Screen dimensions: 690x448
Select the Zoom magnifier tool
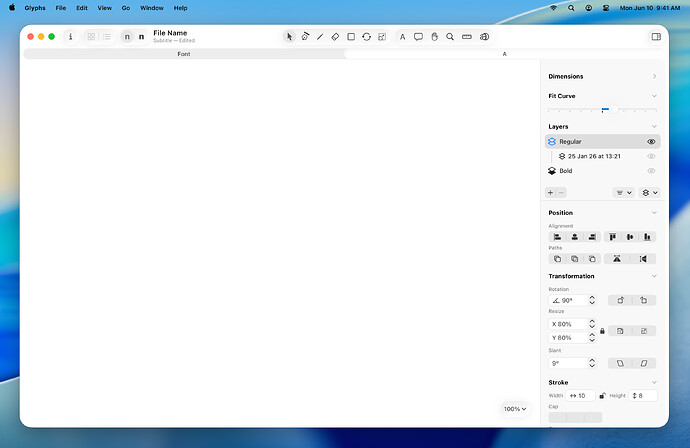click(450, 37)
